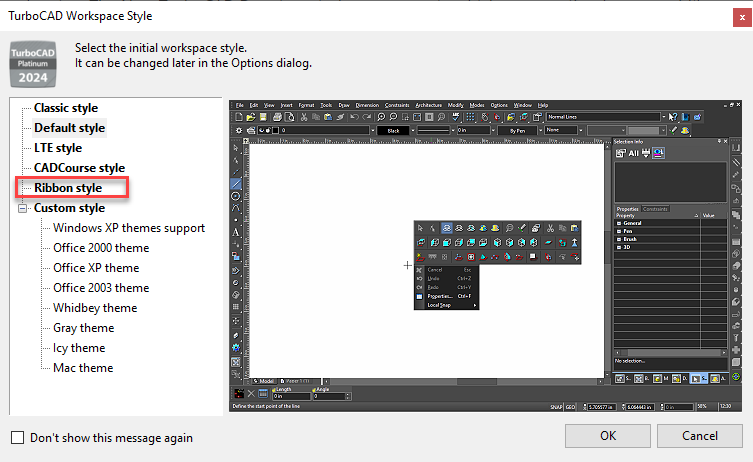Image resolution: width=753 pixels, height=462 pixels.
Task: Click the Print icon in preview toolbar
Action: [277, 117]
